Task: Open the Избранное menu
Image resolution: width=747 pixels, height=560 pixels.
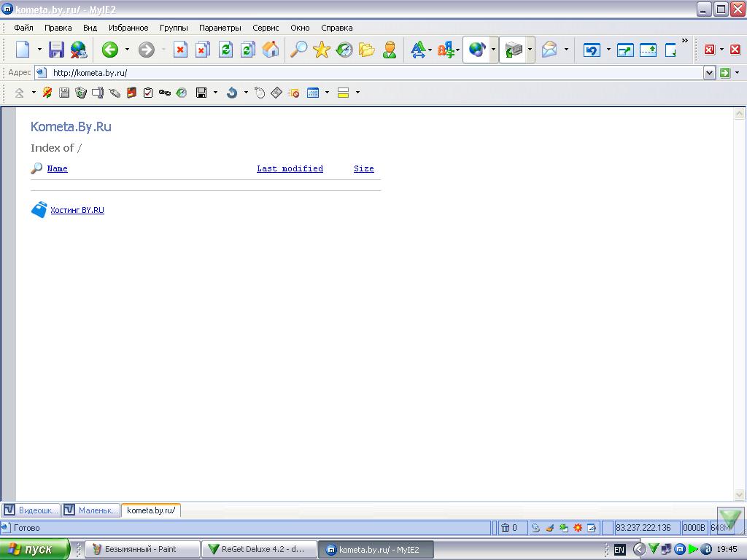Action: click(x=128, y=28)
